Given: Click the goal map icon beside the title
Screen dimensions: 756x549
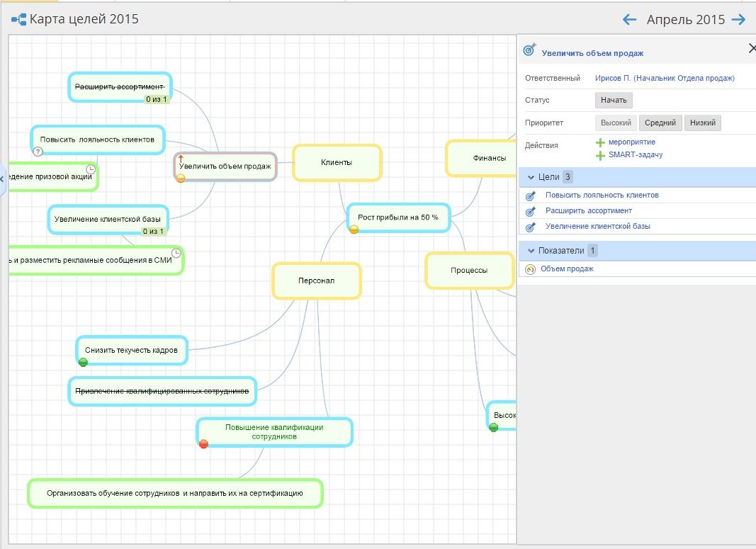Looking at the screenshot, I should click(x=18, y=20).
